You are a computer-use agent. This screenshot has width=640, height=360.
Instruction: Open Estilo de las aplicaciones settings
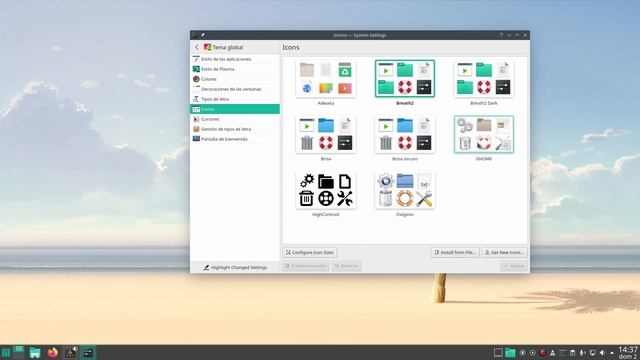[x=235, y=59]
